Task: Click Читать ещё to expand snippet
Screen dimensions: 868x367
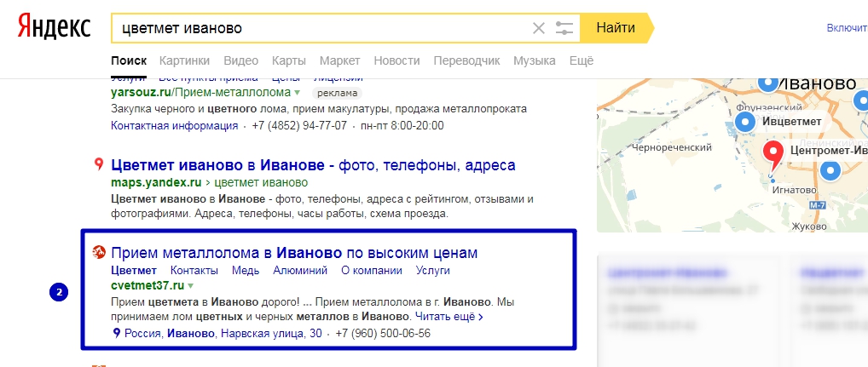Action: tap(449, 318)
